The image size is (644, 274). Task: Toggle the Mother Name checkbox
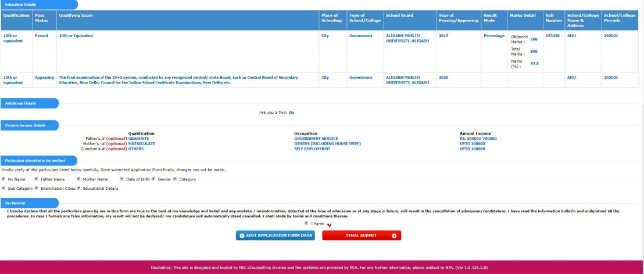click(78, 179)
